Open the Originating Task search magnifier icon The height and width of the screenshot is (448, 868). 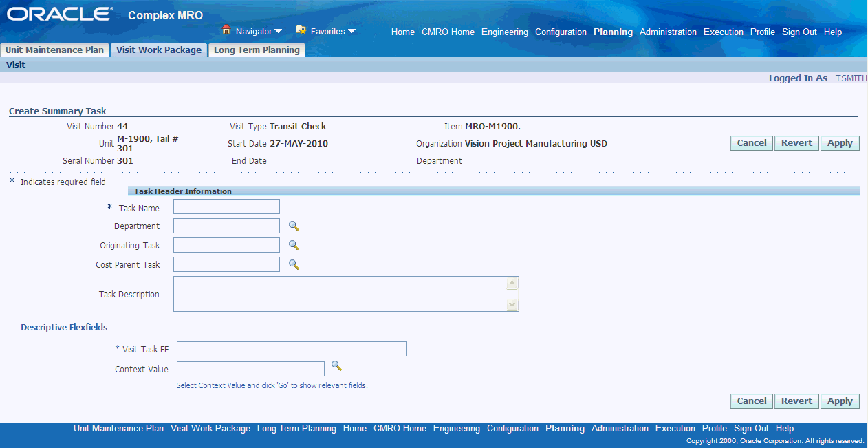tap(294, 245)
